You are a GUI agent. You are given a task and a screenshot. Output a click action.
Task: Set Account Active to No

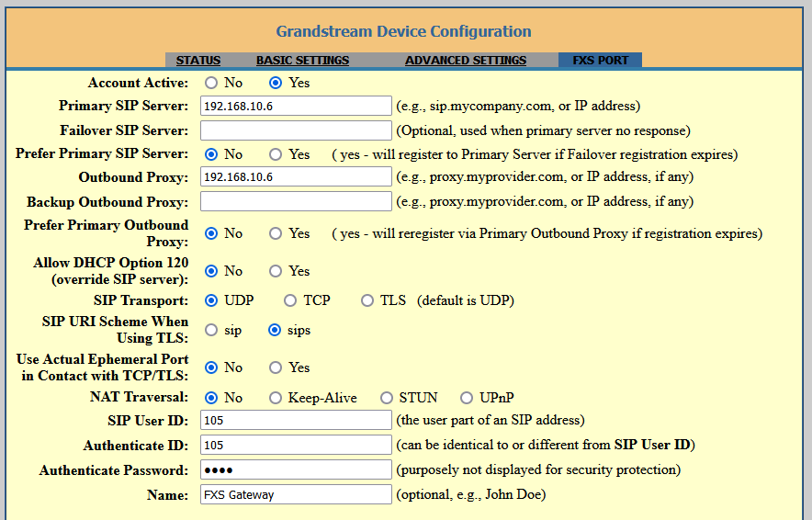211,83
